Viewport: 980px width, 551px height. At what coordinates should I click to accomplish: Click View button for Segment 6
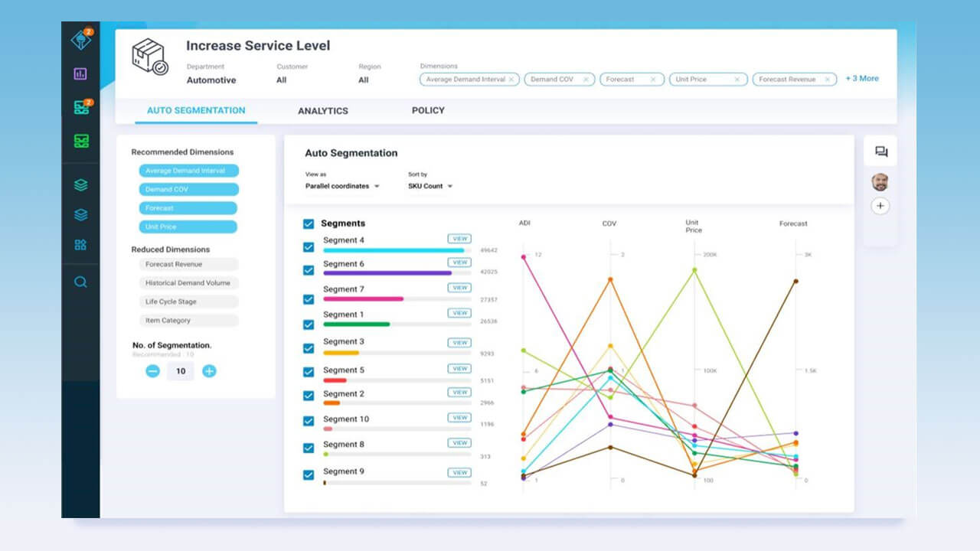pyautogui.click(x=459, y=262)
